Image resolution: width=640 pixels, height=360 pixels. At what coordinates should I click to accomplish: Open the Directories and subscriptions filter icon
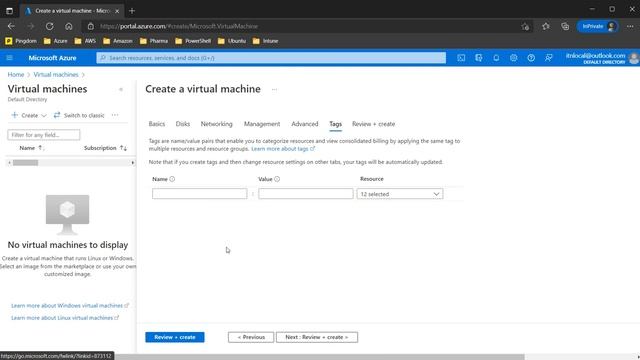(479, 58)
